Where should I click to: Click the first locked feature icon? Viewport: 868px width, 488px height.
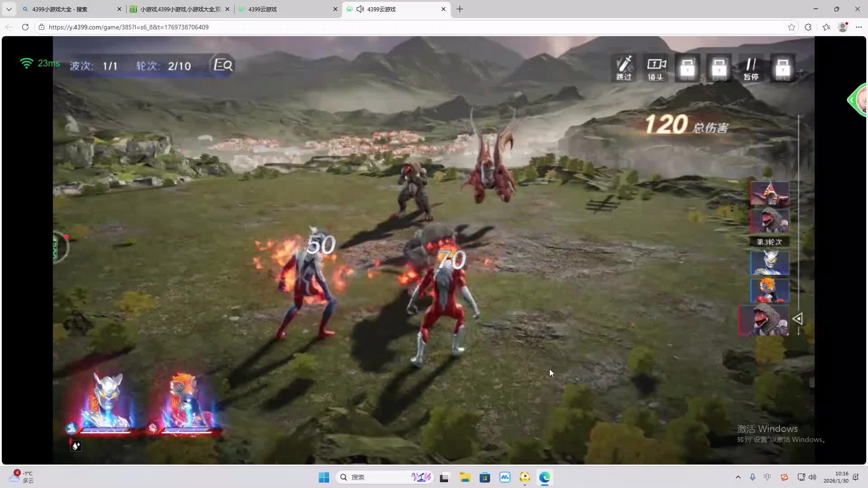(x=688, y=68)
